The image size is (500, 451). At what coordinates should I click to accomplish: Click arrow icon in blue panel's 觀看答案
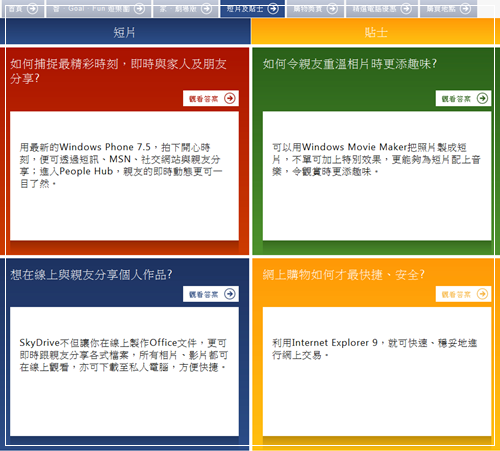229,294
